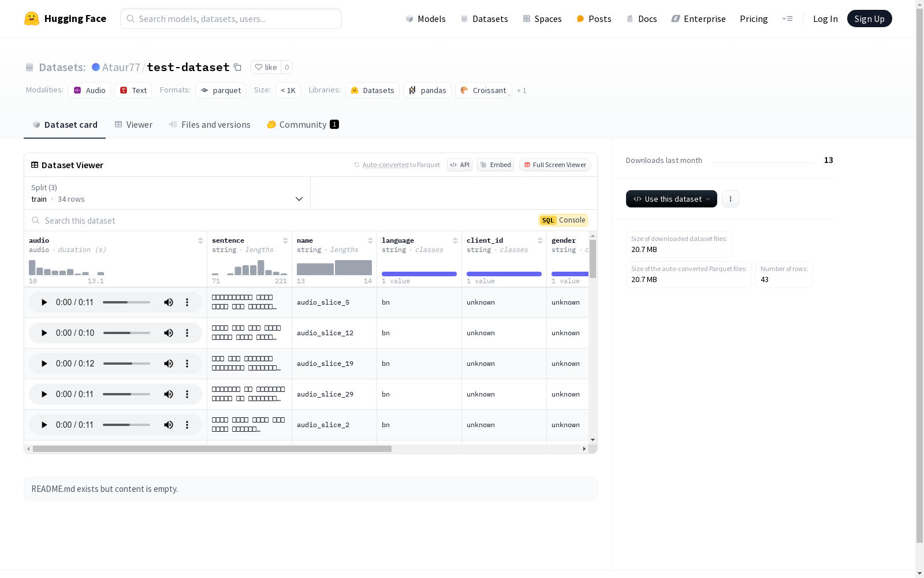The height and width of the screenshot is (578, 924).
Task: Select the pandas library tag
Action: [427, 90]
